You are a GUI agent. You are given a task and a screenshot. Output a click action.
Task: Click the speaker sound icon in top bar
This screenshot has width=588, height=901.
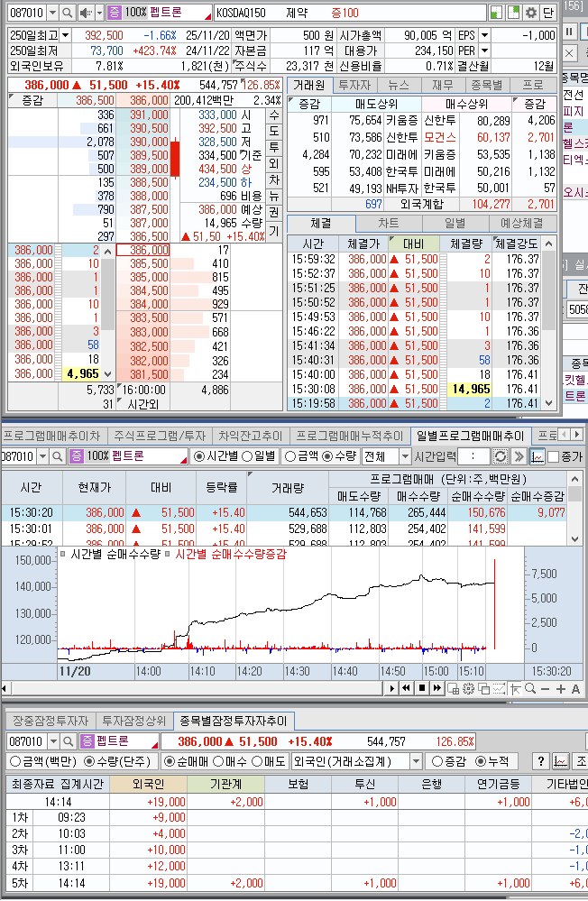85,12
